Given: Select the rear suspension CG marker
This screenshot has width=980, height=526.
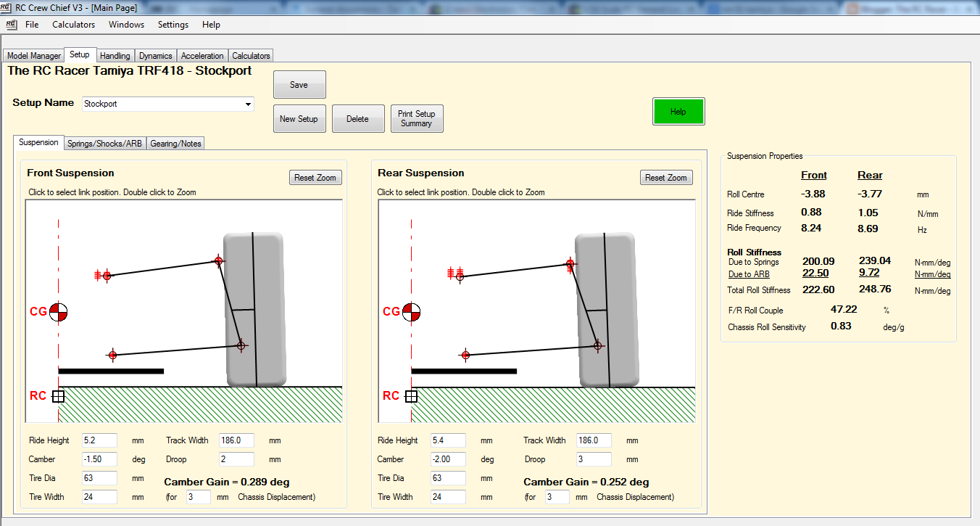Looking at the screenshot, I should (412, 312).
